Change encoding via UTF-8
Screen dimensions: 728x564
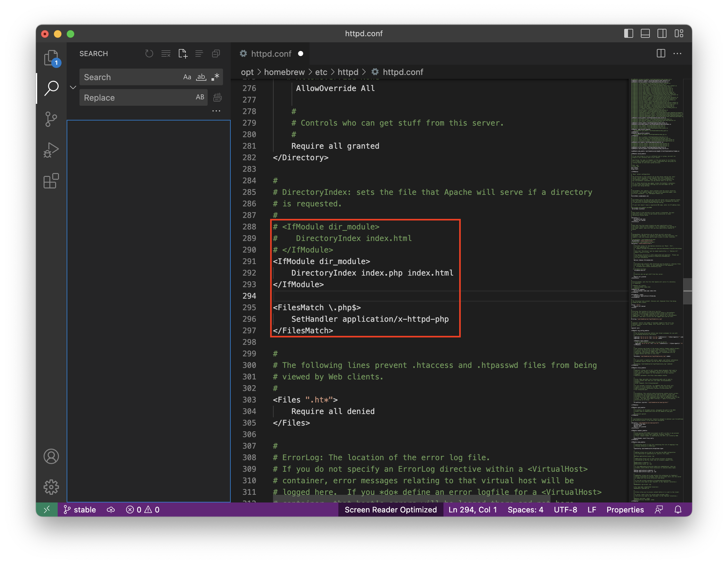[x=565, y=509]
